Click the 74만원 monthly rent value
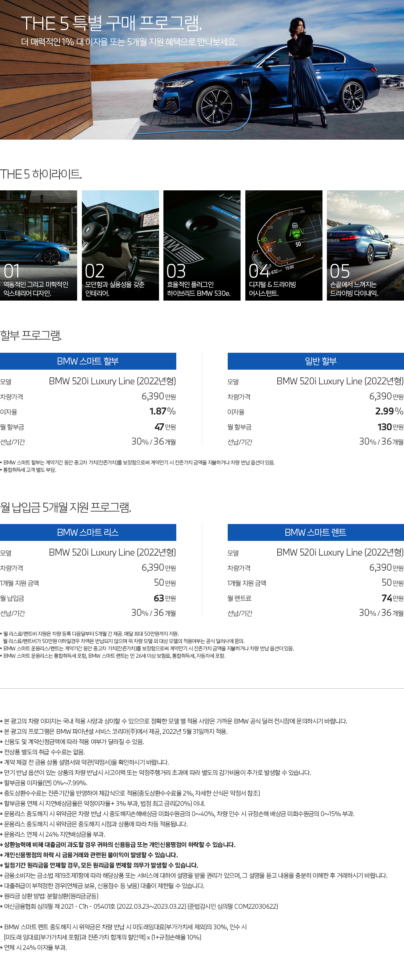 tap(393, 598)
